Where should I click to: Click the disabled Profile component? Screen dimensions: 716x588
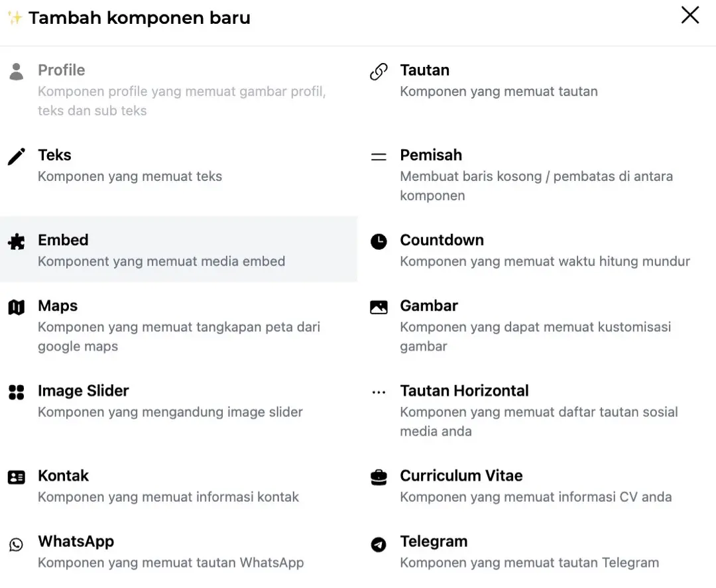coord(62,70)
